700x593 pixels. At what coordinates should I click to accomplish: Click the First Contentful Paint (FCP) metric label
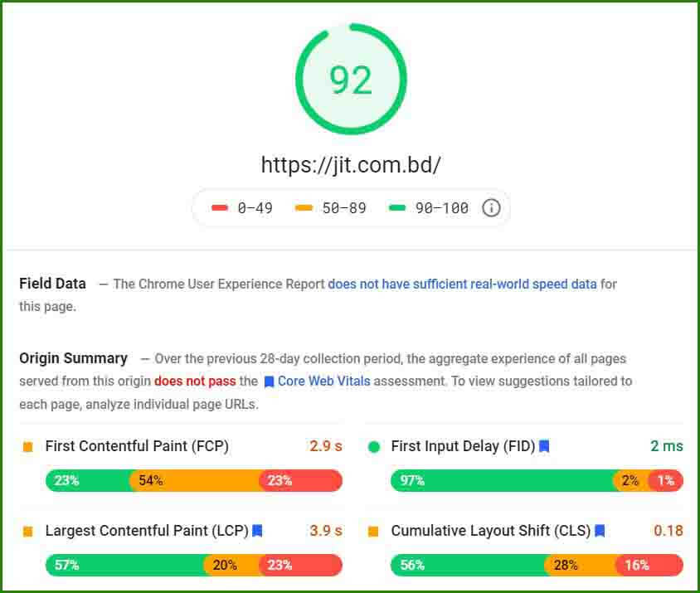coord(137,446)
